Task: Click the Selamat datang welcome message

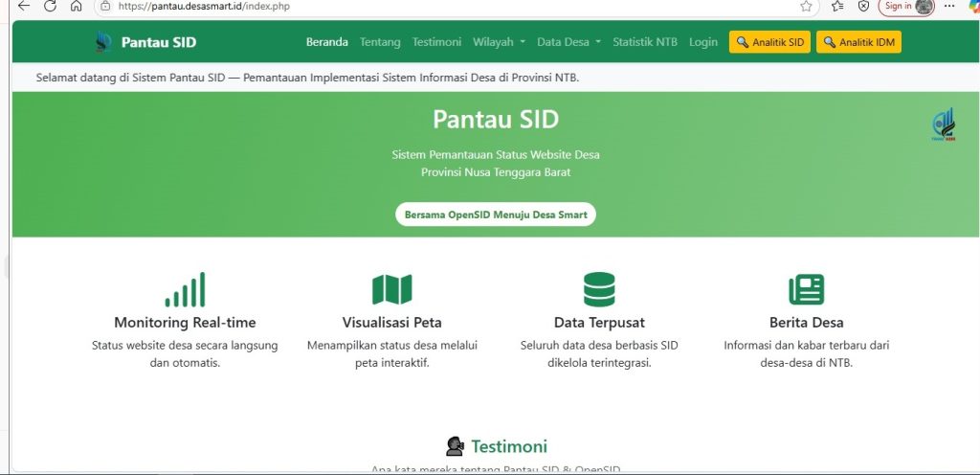Action: point(307,79)
